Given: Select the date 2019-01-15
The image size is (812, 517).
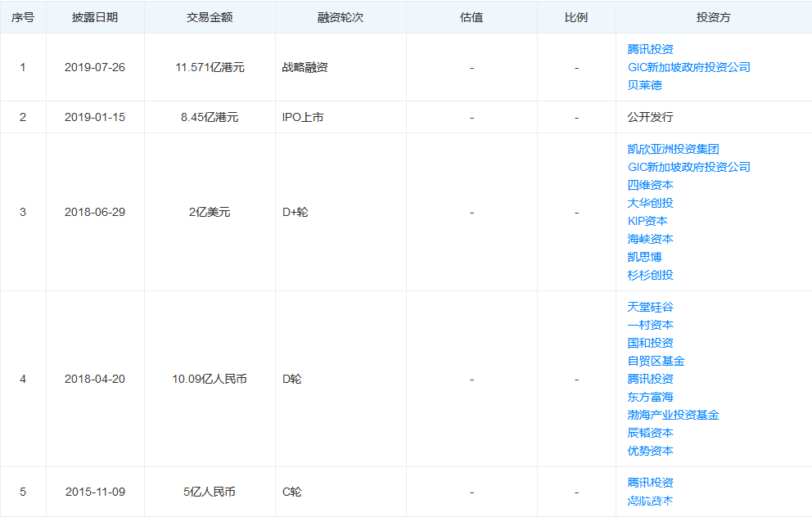Looking at the screenshot, I should coord(95,117).
